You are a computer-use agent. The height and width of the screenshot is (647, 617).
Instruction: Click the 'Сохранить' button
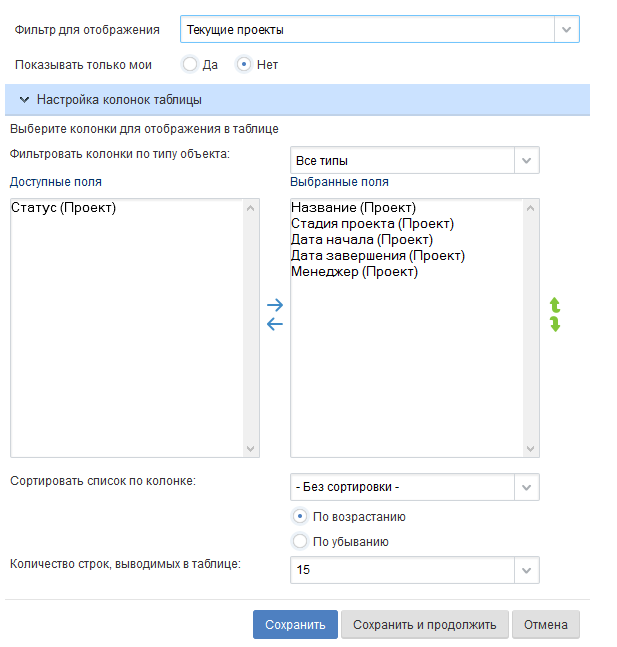click(x=295, y=625)
